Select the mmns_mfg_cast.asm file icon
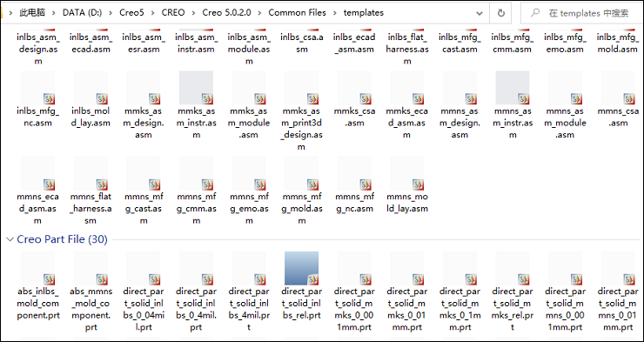The image size is (644, 342). point(144,173)
